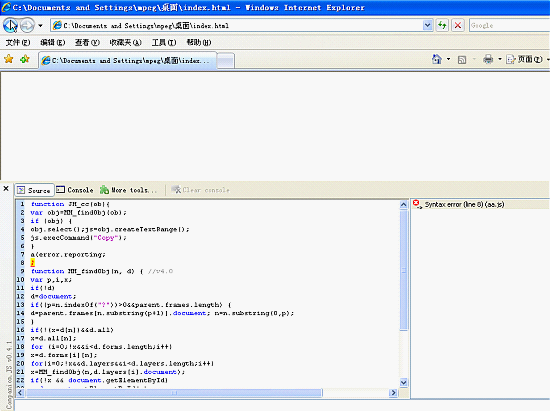Click the vertical scrollbar thumb in source
The height and width of the screenshot is (412, 551).
tap(403, 271)
